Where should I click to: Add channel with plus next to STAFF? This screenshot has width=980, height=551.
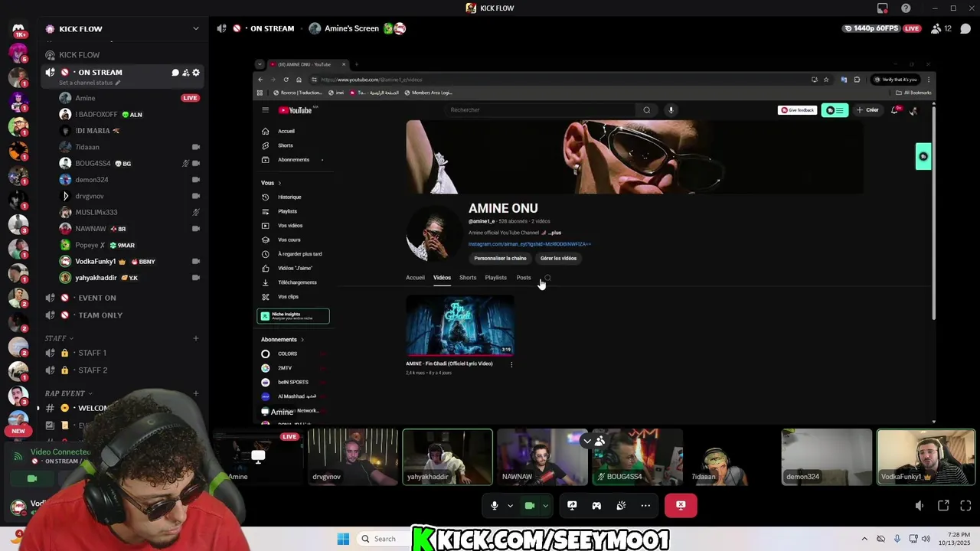196,338
